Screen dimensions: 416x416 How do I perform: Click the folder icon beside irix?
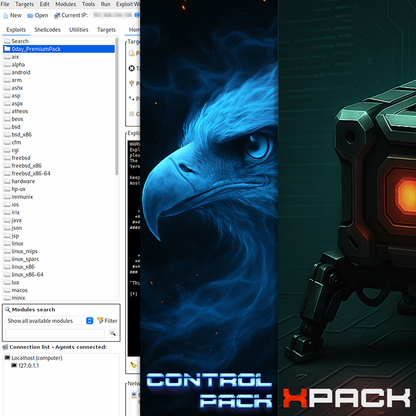pos(7,212)
